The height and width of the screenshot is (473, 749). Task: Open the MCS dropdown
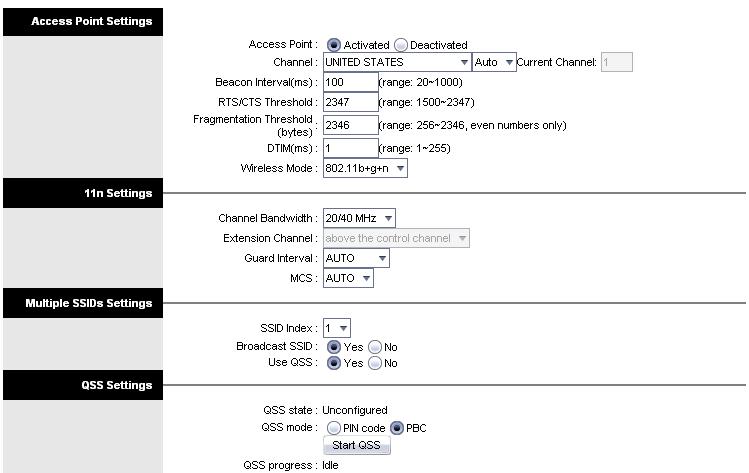(348, 278)
